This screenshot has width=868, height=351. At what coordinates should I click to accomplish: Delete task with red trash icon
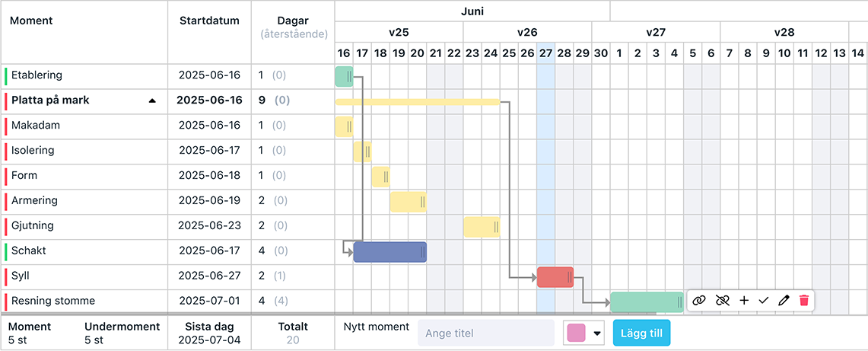point(804,301)
